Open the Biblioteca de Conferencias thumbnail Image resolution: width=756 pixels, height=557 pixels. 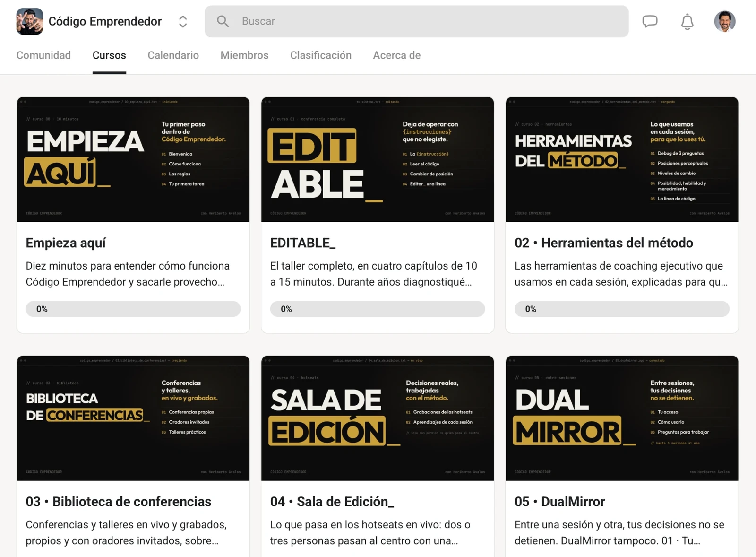tap(133, 418)
